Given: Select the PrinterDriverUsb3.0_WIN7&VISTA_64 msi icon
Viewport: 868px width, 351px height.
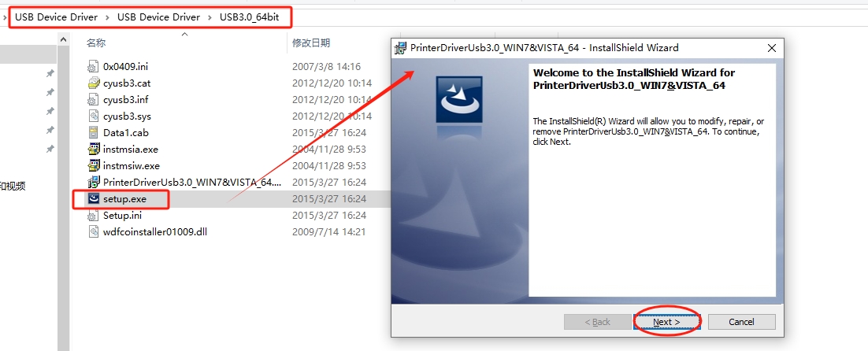Looking at the screenshot, I should pyautogui.click(x=94, y=182).
